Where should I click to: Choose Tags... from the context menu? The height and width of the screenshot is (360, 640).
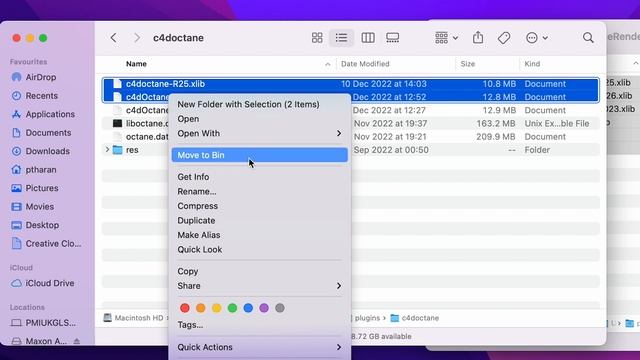pos(259,325)
